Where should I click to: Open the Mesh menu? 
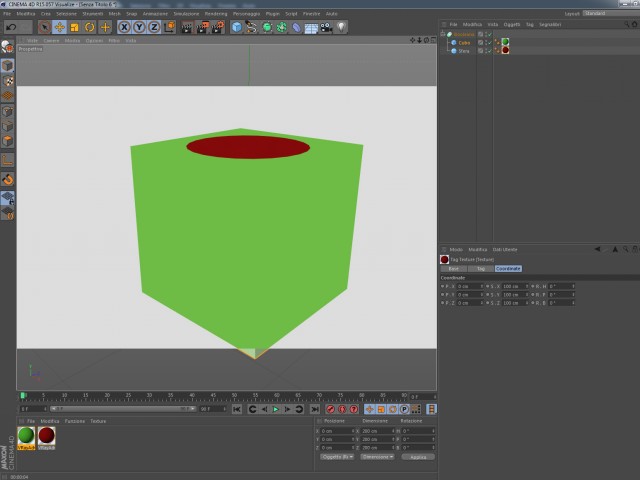coord(114,14)
